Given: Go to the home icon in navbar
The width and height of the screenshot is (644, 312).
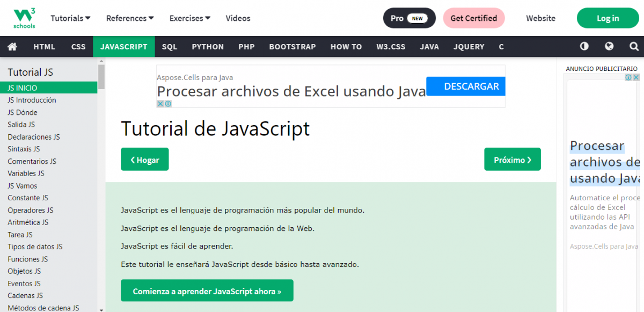Looking at the screenshot, I should pyautogui.click(x=12, y=47).
